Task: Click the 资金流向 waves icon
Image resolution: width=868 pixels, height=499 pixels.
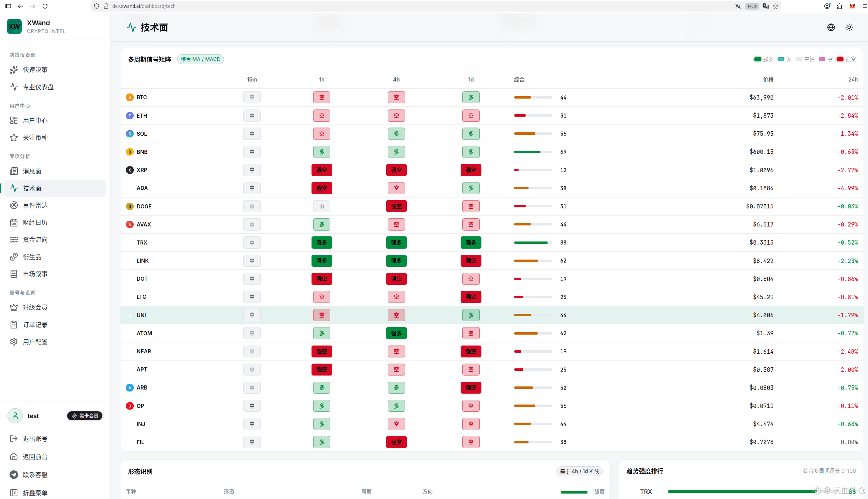Action: pos(14,239)
